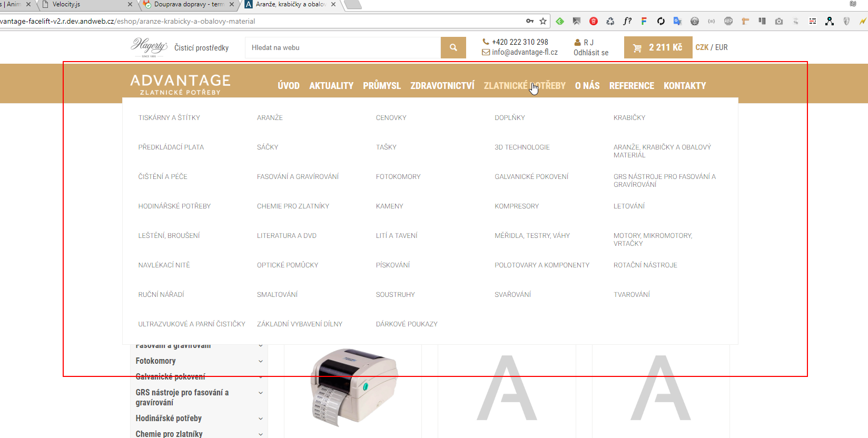Click the phone icon next to the number
Screen dimensions: 868x438
tap(486, 42)
